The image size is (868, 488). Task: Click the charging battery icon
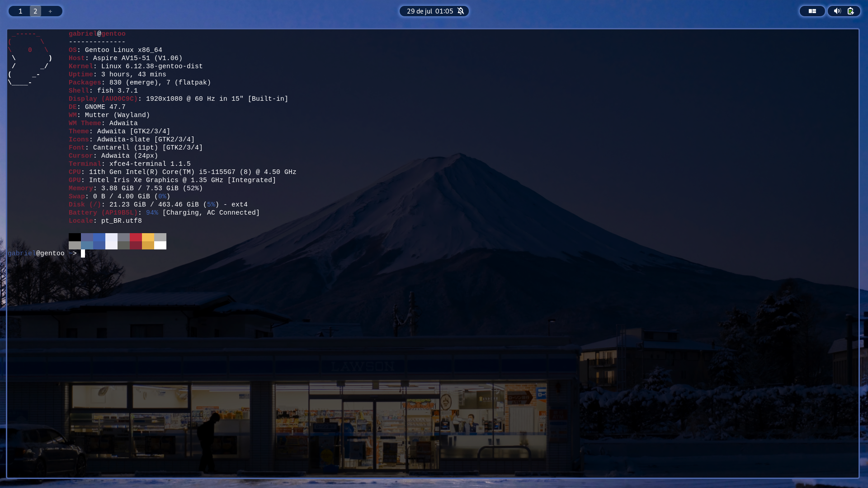[x=851, y=11]
